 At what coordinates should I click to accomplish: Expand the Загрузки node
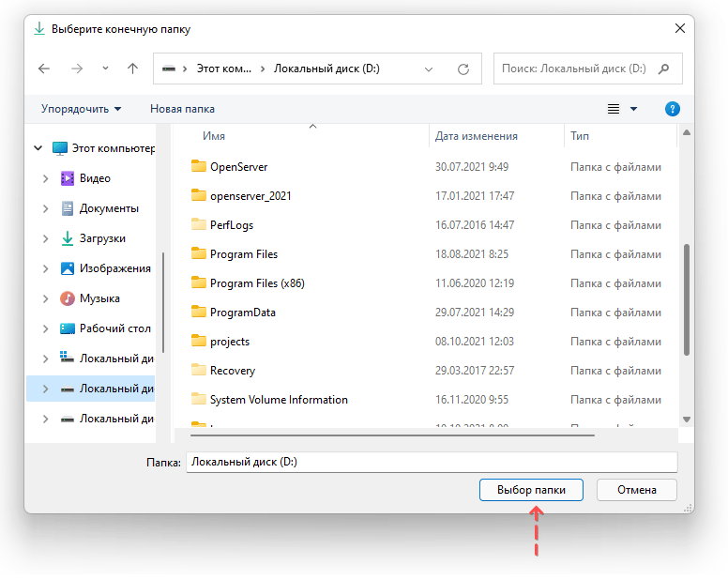[45, 238]
